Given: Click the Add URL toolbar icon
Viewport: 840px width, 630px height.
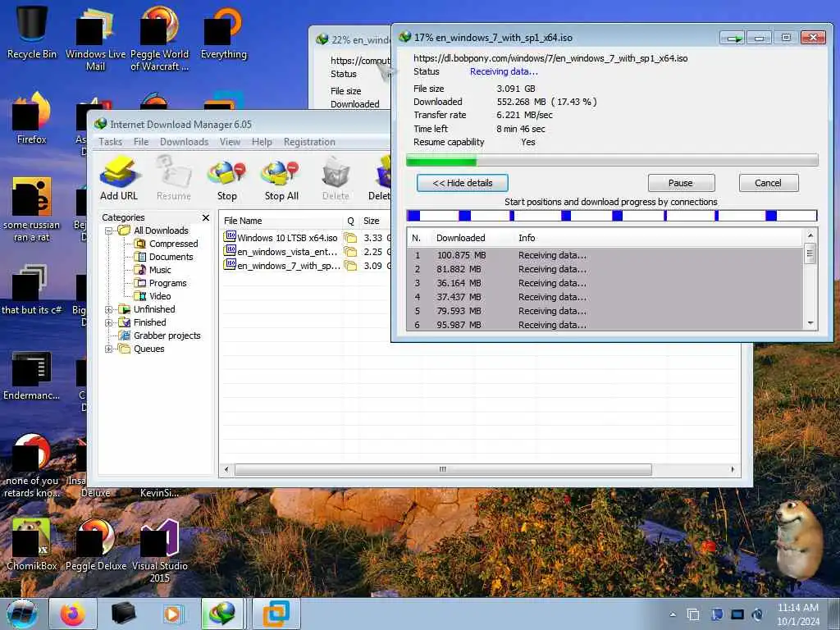Looking at the screenshot, I should coord(119,179).
